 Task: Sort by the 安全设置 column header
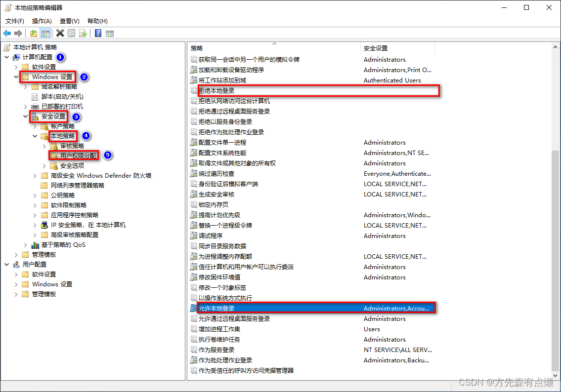(x=397, y=48)
